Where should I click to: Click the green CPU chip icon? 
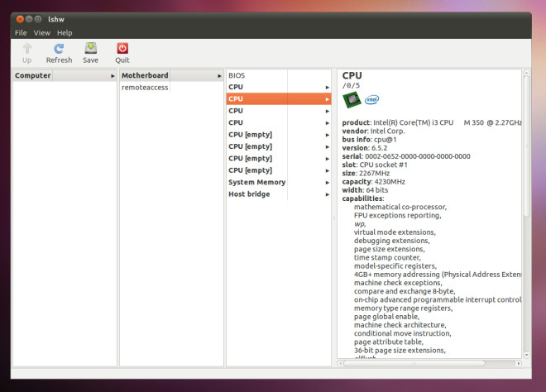click(x=352, y=100)
